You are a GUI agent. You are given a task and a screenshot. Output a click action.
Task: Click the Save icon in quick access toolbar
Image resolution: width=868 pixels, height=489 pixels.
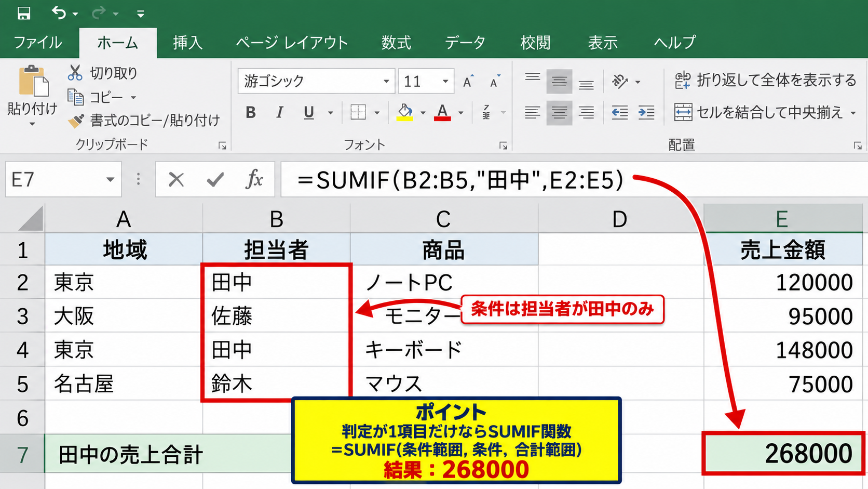[24, 13]
